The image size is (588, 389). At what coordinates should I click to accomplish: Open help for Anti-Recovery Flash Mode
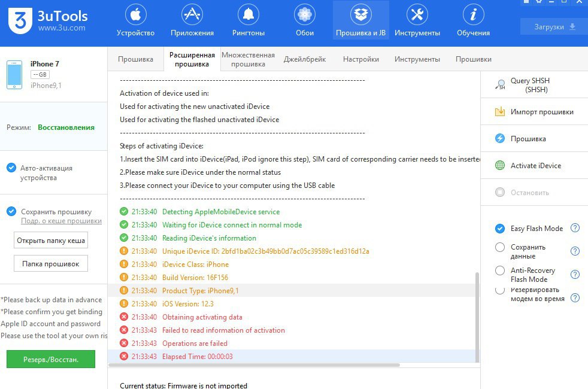pos(575,274)
